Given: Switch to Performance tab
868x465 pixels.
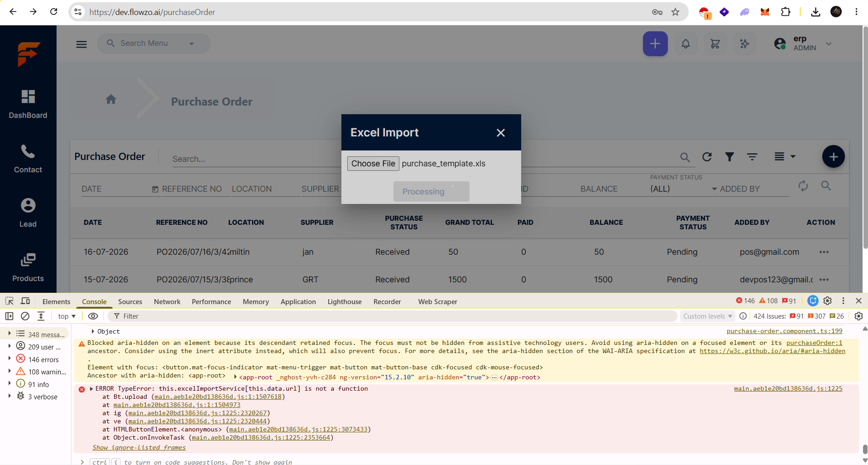Looking at the screenshot, I should coord(211,302).
